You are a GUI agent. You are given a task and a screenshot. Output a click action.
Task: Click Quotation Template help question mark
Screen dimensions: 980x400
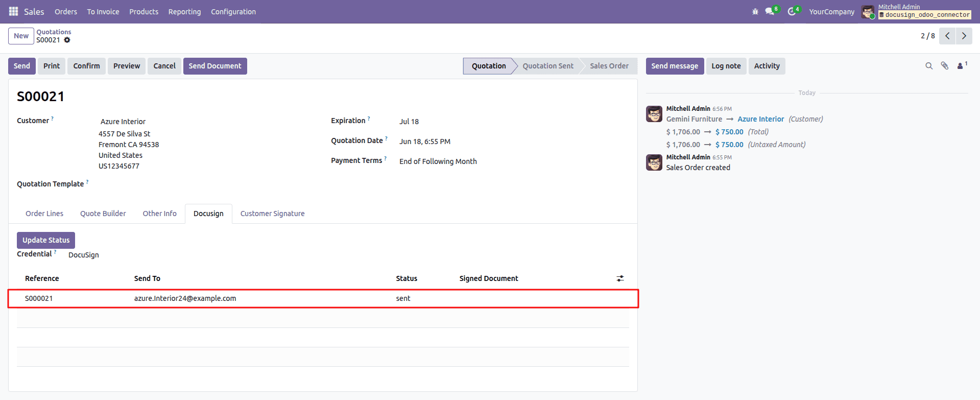pos(87,182)
